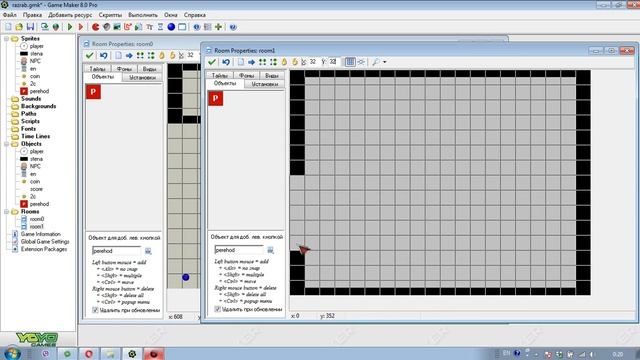Open the Файл menu
640x360 pixels.
[x=10, y=15]
